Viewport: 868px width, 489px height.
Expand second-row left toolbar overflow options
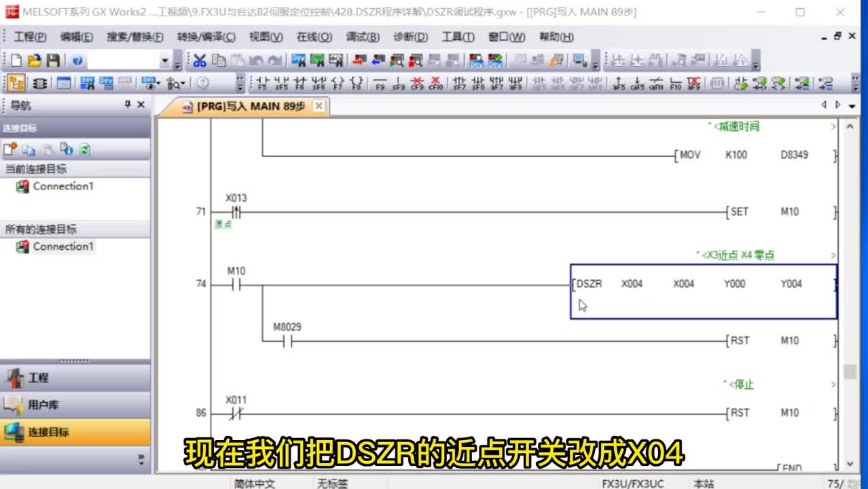pos(240,84)
